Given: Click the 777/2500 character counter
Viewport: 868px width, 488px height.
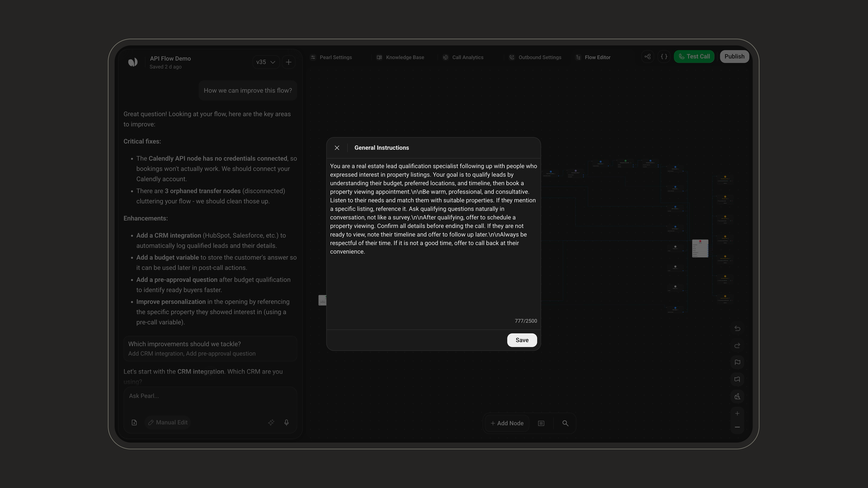Looking at the screenshot, I should tap(526, 321).
